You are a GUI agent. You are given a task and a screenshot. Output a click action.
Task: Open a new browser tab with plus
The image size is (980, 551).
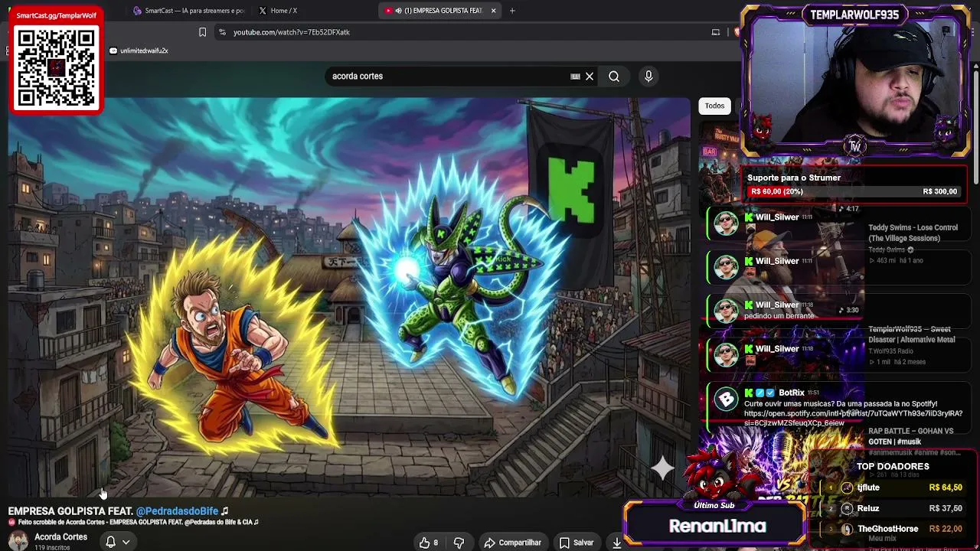click(512, 11)
